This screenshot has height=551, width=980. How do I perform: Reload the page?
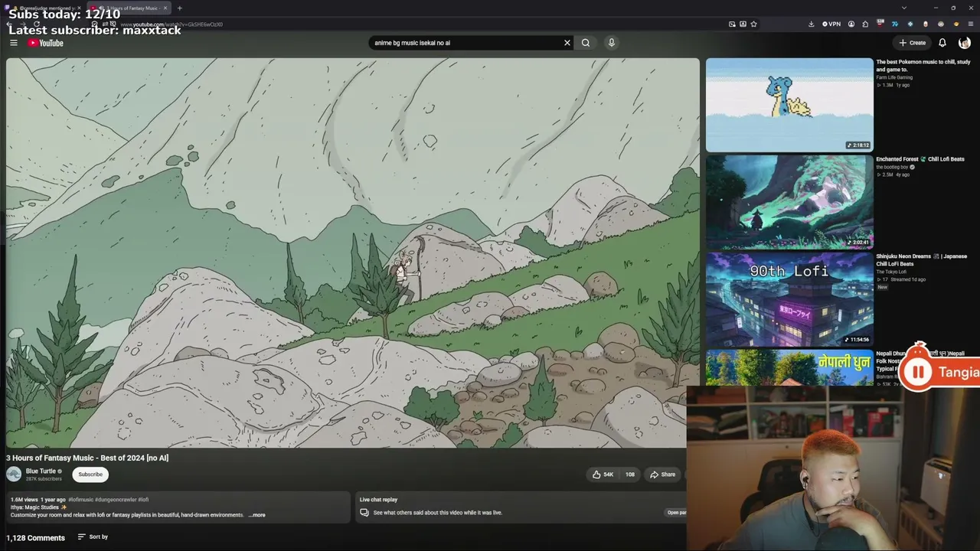(x=36, y=24)
